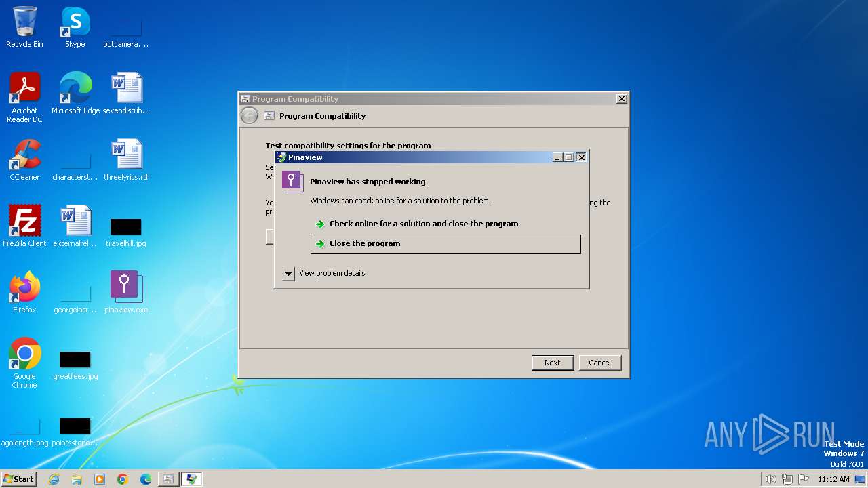This screenshot has width=868, height=488.
Task: Cancel the Program Compatibility wizard
Action: tap(599, 363)
